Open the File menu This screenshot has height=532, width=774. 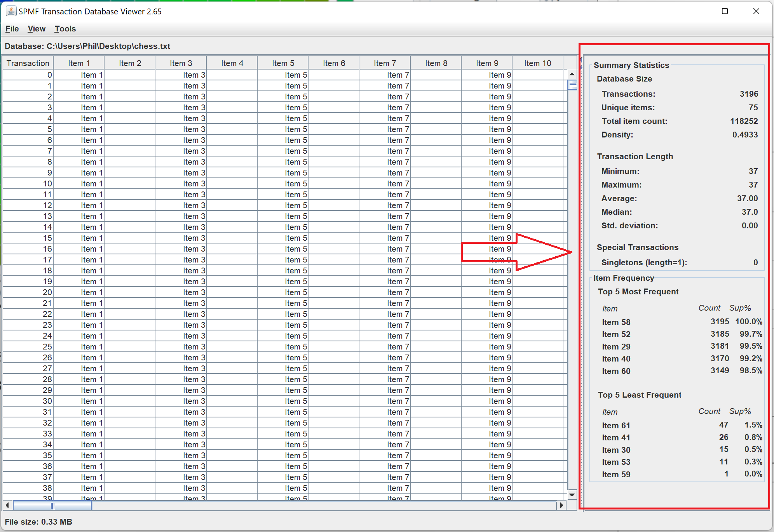pyautogui.click(x=12, y=29)
